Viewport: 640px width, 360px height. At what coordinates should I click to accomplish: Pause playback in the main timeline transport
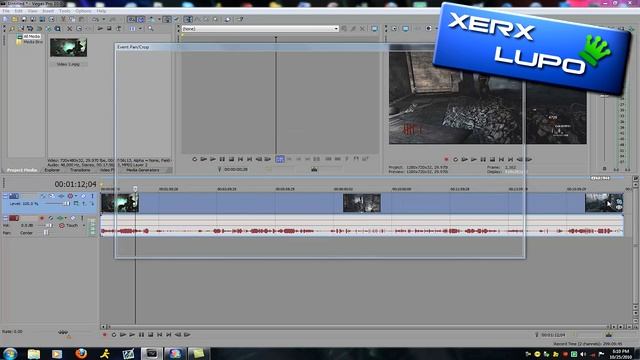(141, 335)
